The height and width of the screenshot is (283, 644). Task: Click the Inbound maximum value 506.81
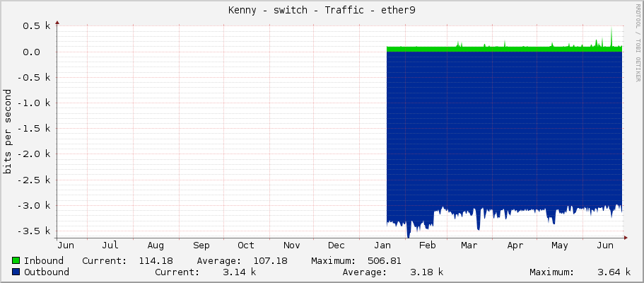(385, 261)
